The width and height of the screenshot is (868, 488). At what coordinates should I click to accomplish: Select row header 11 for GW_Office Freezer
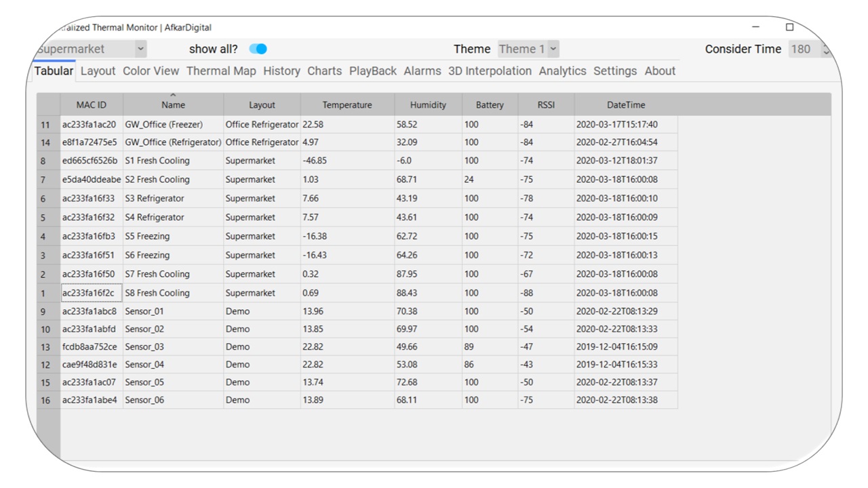(x=47, y=125)
